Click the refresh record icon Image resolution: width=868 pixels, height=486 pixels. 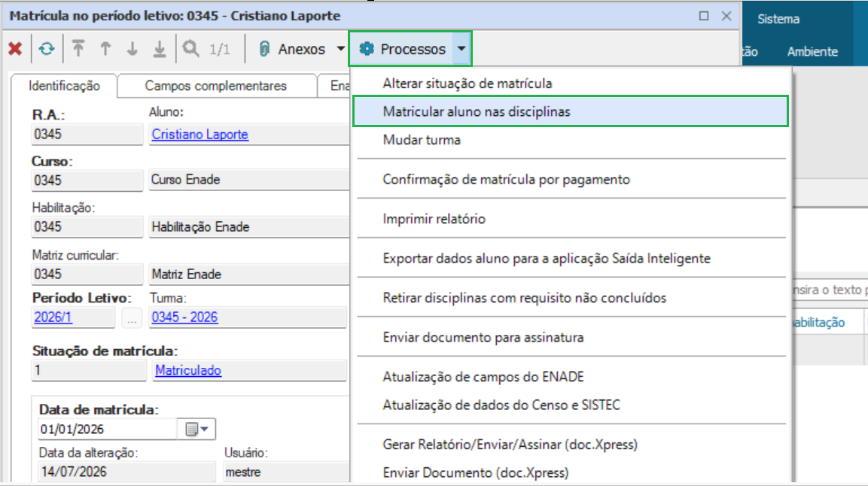point(47,49)
